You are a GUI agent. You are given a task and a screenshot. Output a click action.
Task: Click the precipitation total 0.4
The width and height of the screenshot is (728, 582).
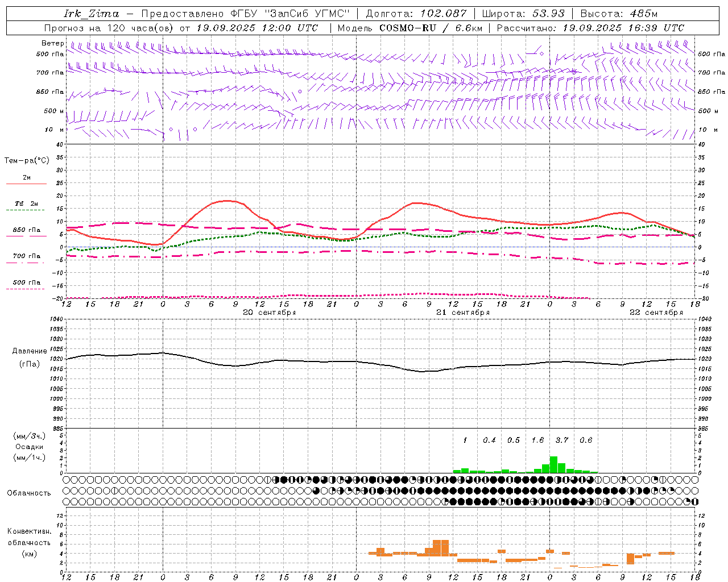pyautogui.click(x=489, y=440)
